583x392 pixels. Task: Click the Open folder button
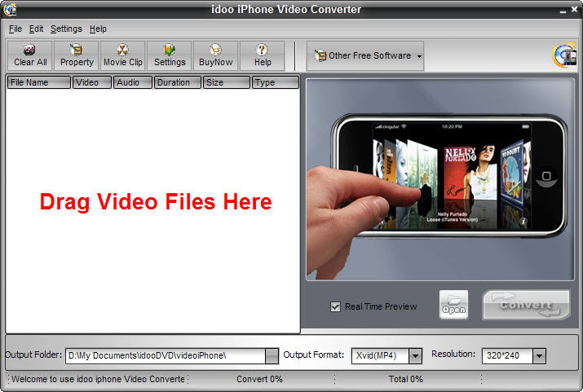click(x=453, y=305)
